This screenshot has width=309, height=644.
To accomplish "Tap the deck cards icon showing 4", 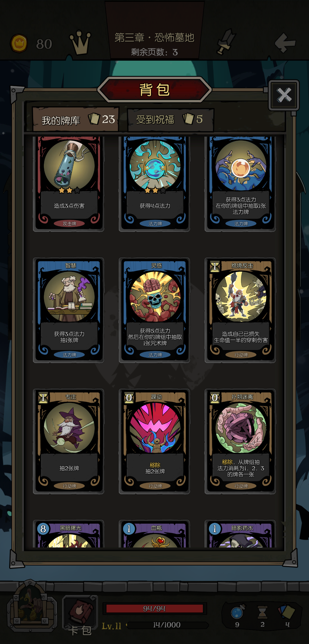I will (286, 611).
